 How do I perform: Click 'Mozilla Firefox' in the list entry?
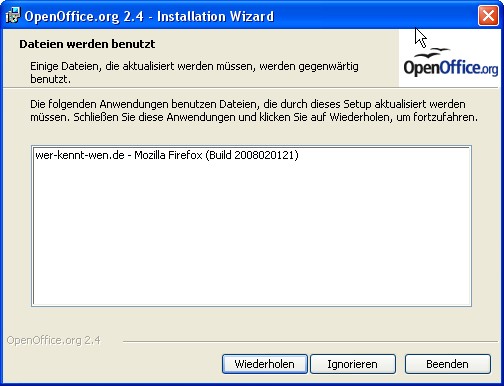pos(168,155)
